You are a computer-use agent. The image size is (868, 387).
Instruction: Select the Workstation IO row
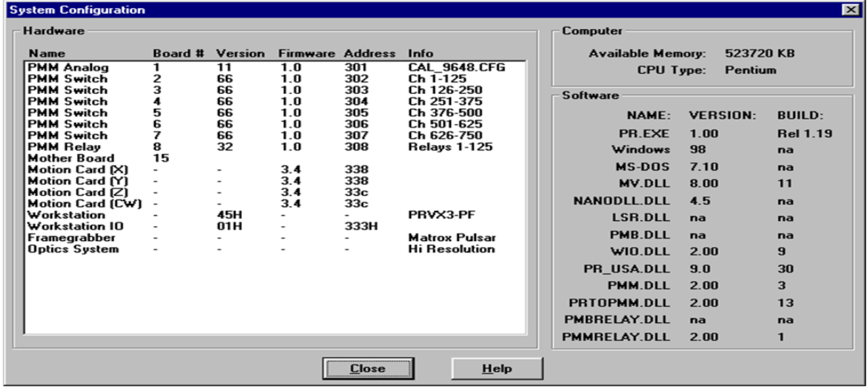coord(276,226)
